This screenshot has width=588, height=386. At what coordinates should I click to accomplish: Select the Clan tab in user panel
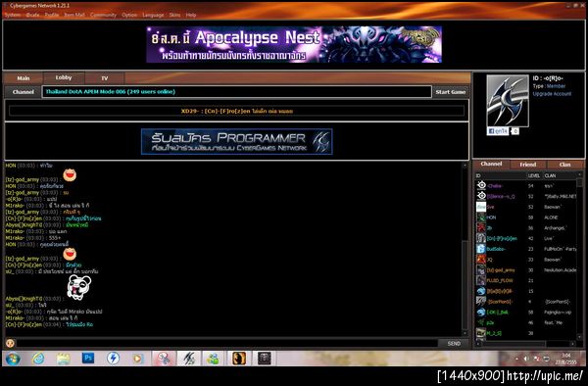click(x=564, y=165)
